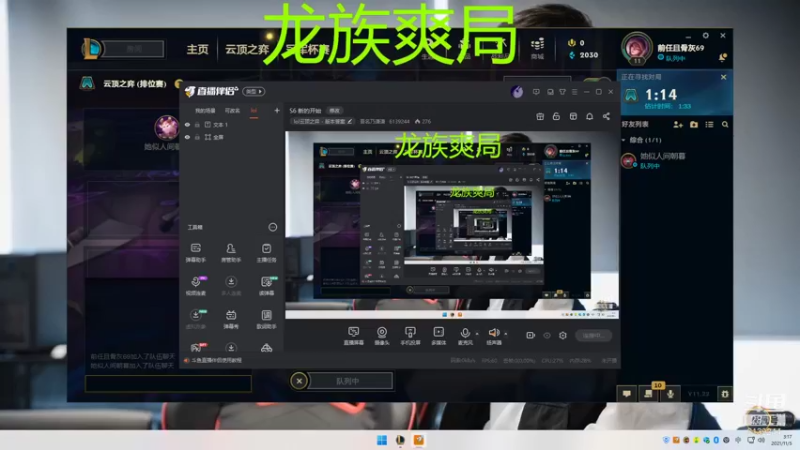Click the record video icon in bottom bar
This screenshot has width=800, height=450.
(x=530, y=335)
